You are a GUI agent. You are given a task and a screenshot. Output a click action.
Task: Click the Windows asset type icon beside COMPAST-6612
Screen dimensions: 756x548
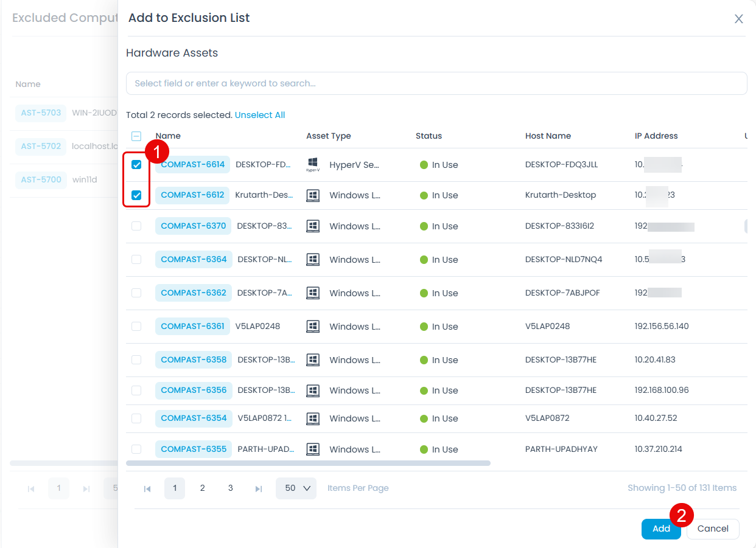coord(312,195)
